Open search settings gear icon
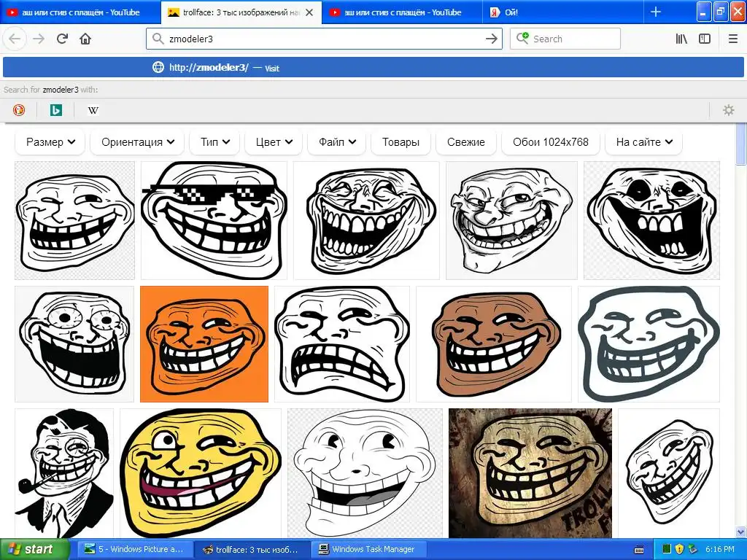The height and width of the screenshot is (560, 747). 729,110
